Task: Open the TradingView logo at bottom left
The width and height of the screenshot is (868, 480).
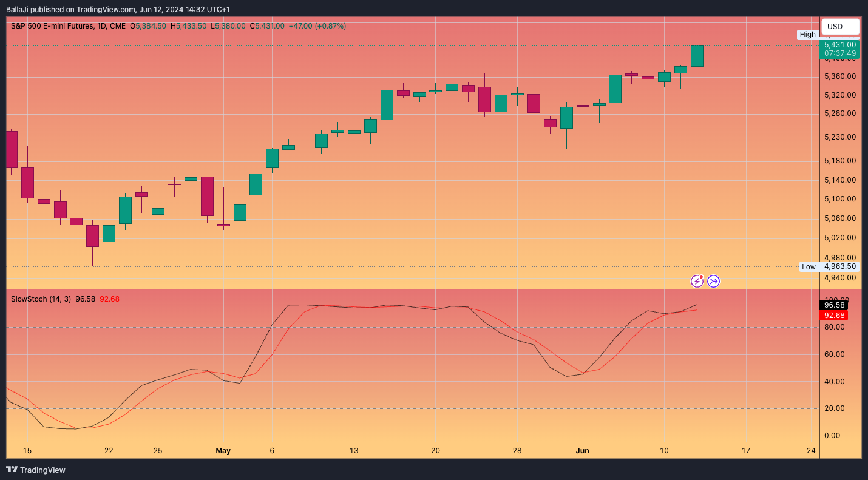Action: click(x=35, y=470)
